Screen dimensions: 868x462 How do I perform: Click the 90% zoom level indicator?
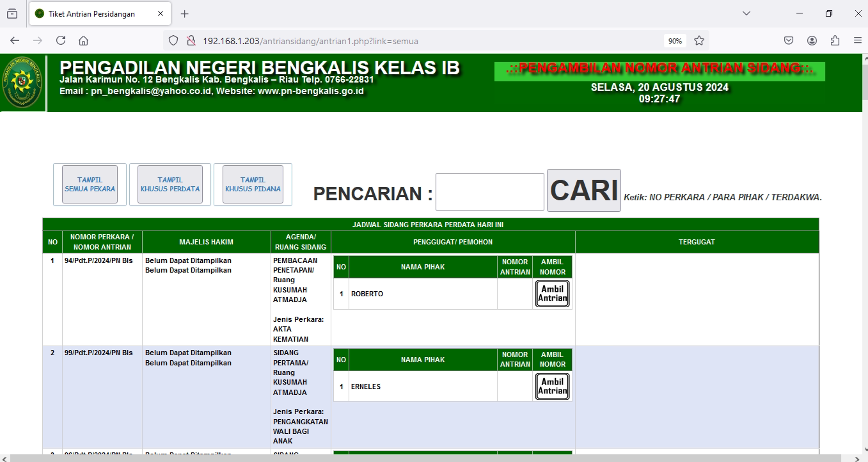coord(675,40)
